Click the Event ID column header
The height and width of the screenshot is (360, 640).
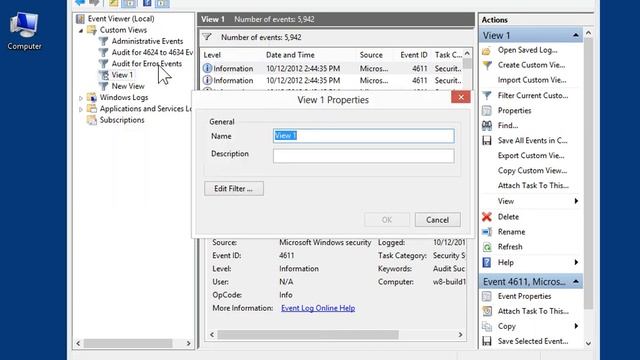pos(414,55)
